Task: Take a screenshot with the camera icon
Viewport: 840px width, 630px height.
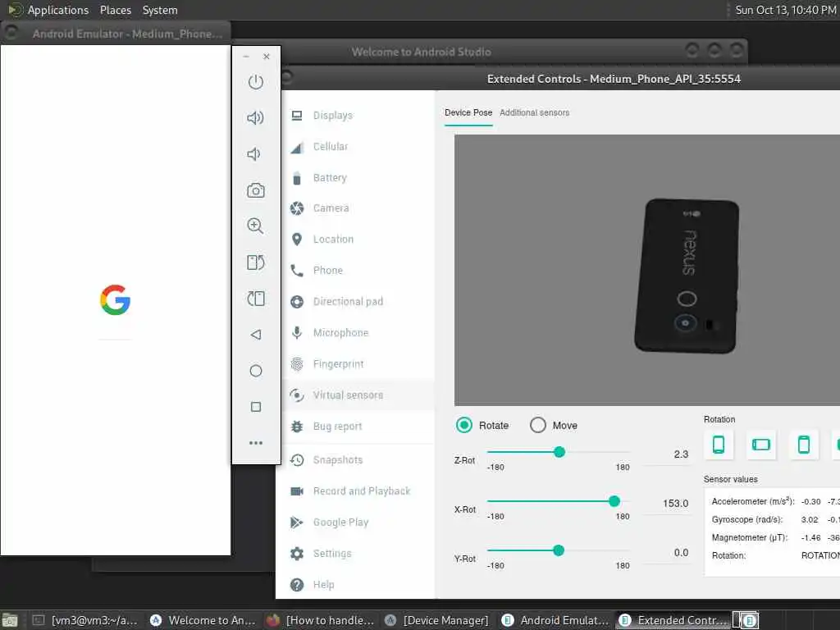Action: coord(256,190)
